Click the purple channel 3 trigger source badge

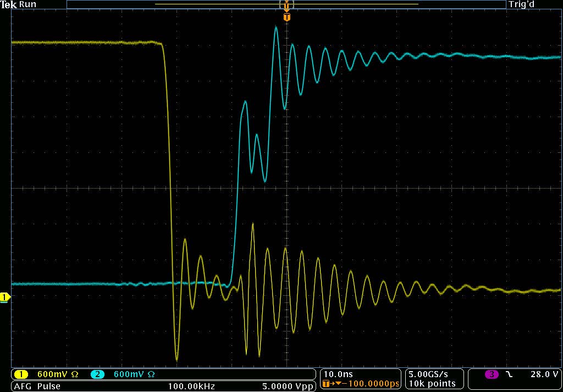(x=492, y=374)
